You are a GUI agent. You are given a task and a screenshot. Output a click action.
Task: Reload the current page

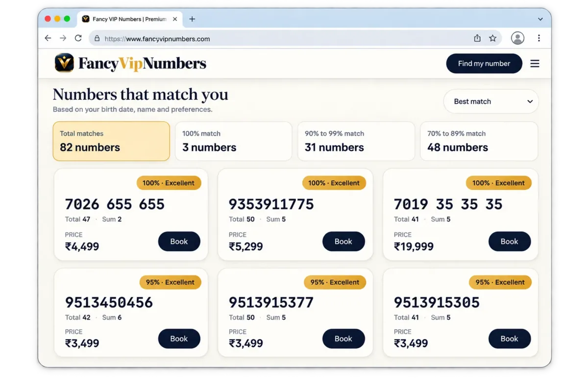(x=78, y=38)
